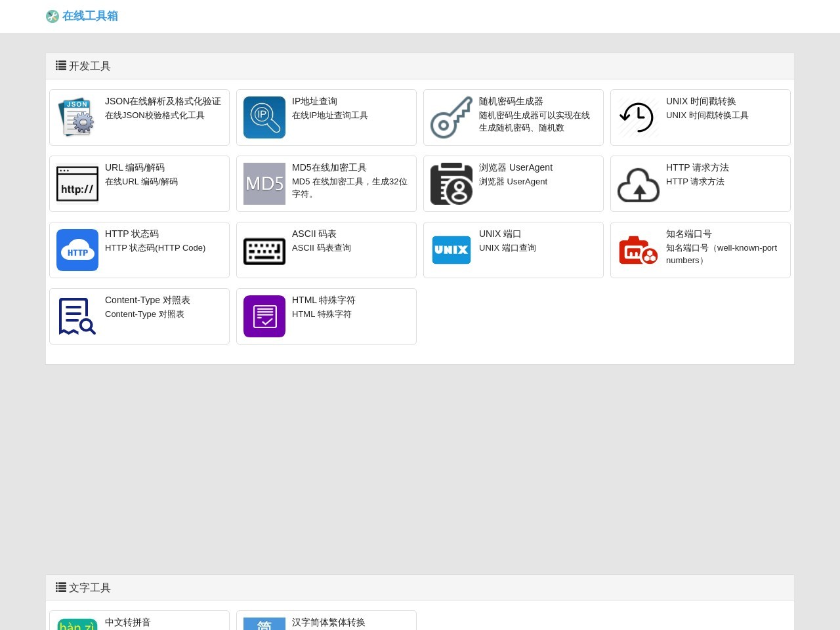Click description UNIX 端口查询
This screenshot has height=630, width=840.
pyautogui.click(x=508, y=248)
